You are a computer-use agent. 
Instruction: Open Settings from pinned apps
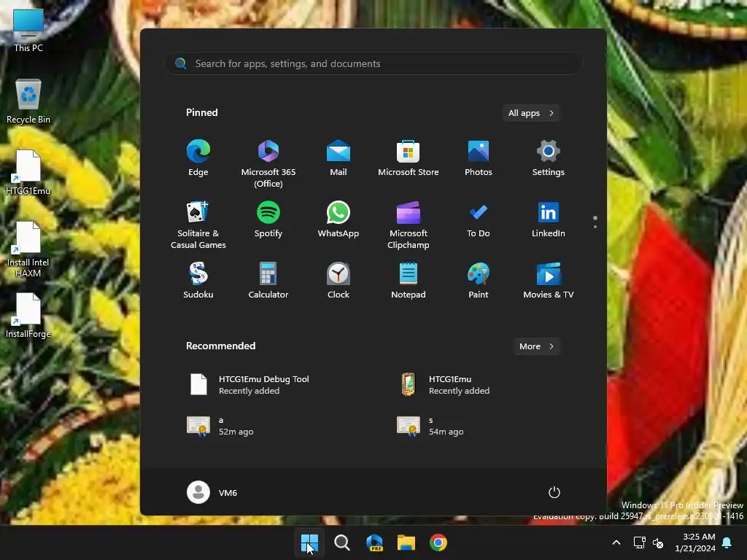[549, 158]
